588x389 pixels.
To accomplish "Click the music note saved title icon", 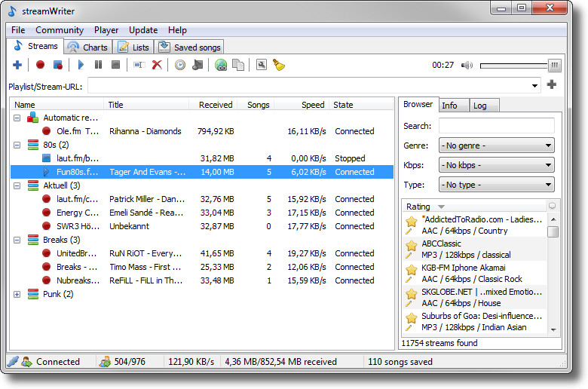I will coord(198,65).
